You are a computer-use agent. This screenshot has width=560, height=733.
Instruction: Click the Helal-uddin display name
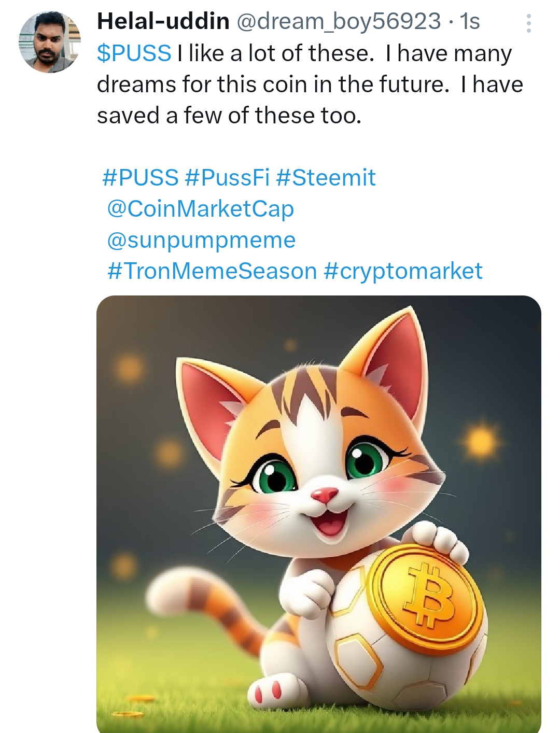pyautogui.click(x=163, y=22)
